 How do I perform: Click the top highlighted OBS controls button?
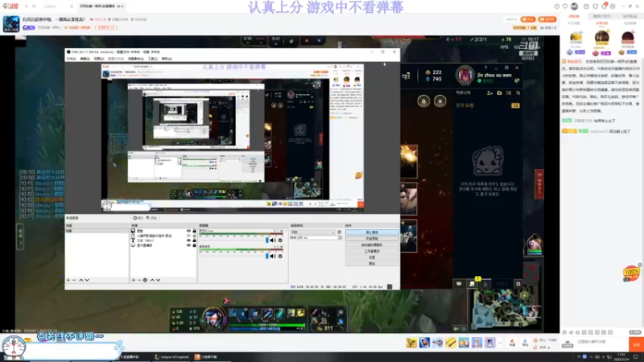[372, 232]
